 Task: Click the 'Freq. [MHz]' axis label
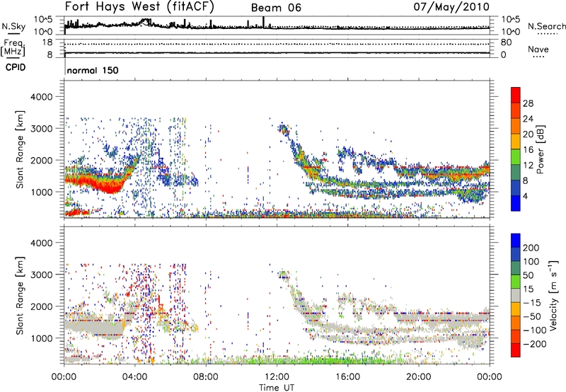coord(13,47)
